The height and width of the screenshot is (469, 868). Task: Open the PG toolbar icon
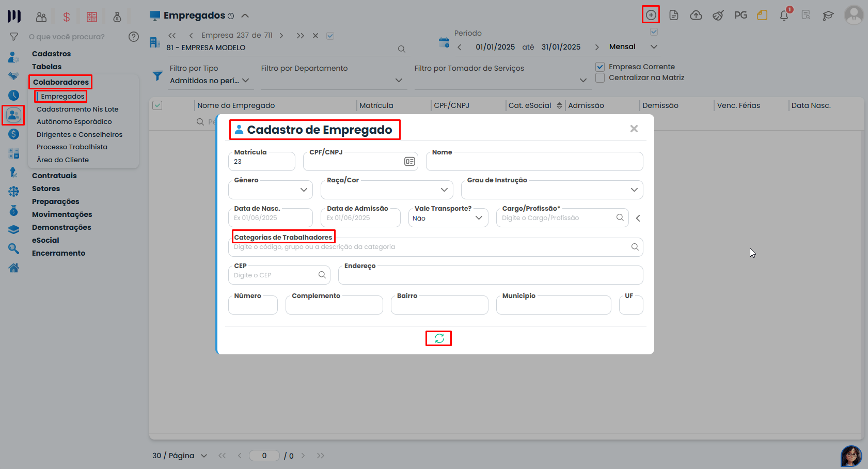pos(740,15)
